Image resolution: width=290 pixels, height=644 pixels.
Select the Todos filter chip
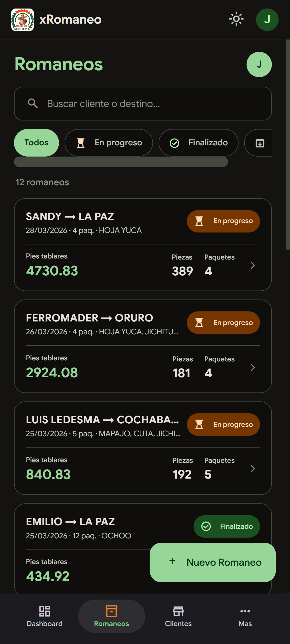(36, 143)
